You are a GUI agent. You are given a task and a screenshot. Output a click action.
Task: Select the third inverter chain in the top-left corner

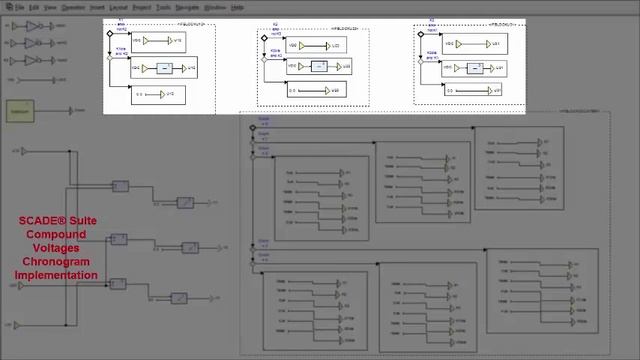click(x=36, y=60)
